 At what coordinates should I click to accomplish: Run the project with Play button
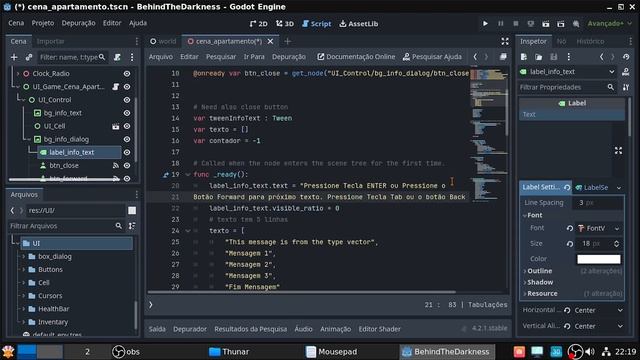[485, 24]
